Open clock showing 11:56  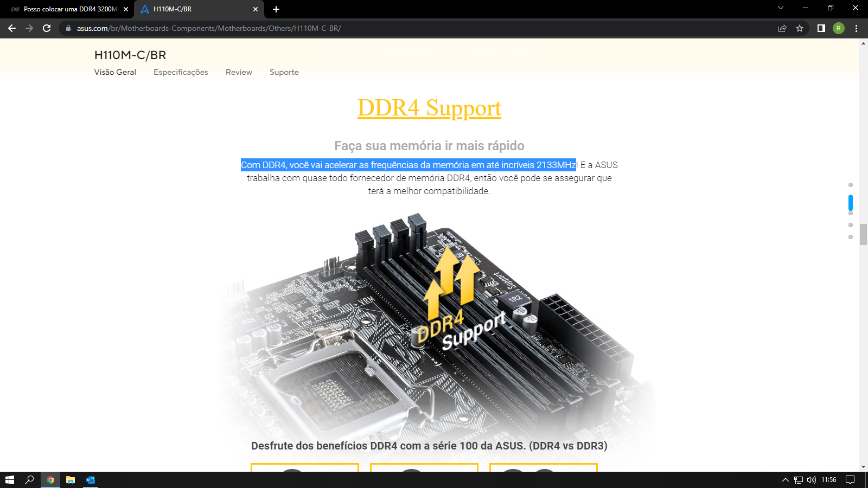point(829,480)
